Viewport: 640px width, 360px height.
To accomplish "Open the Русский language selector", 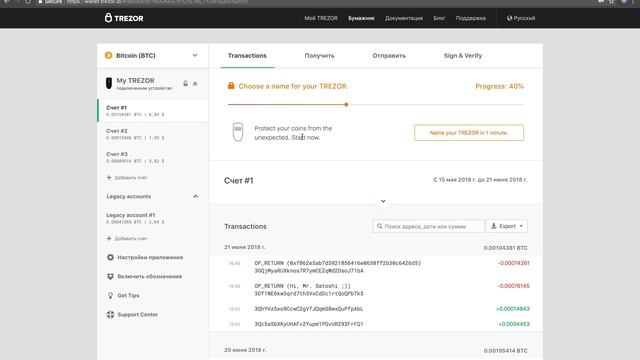I will 521,18.
